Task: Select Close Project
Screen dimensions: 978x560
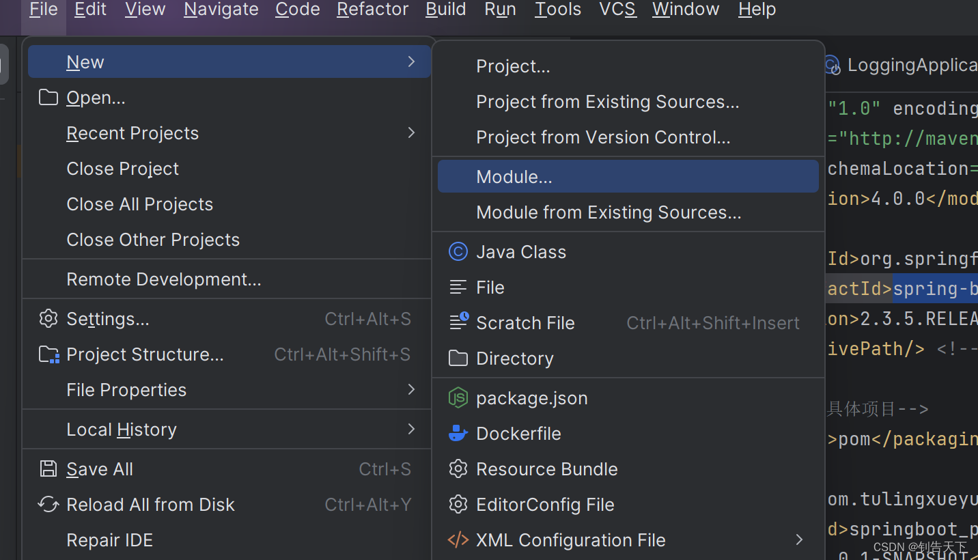Action: tap(229, 169)
